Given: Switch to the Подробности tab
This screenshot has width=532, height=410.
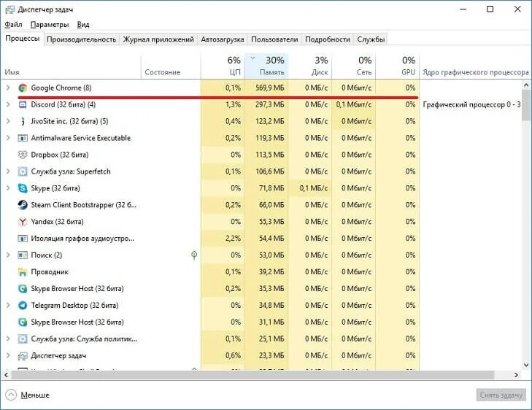Looking at the screenshot, I should coord(328,39).
